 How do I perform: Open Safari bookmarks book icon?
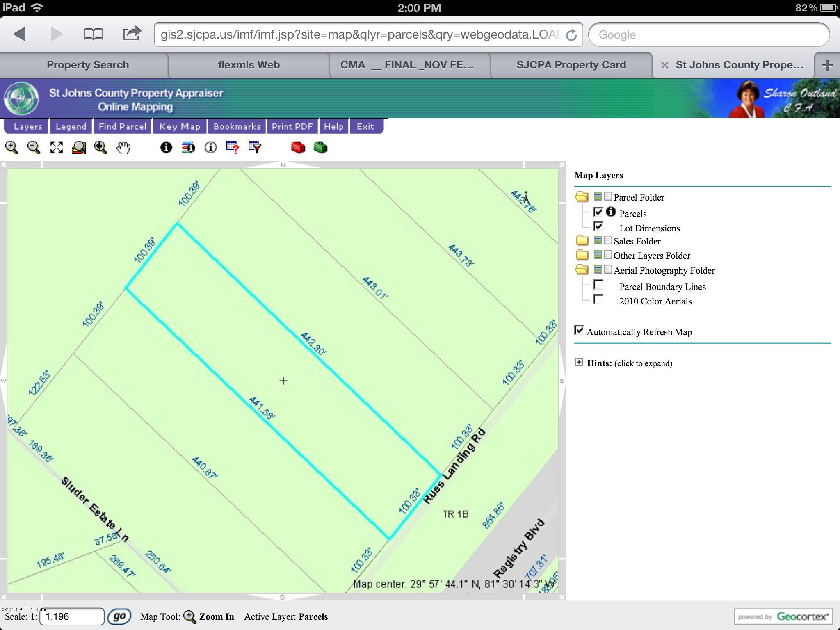[x=93, y=34]
